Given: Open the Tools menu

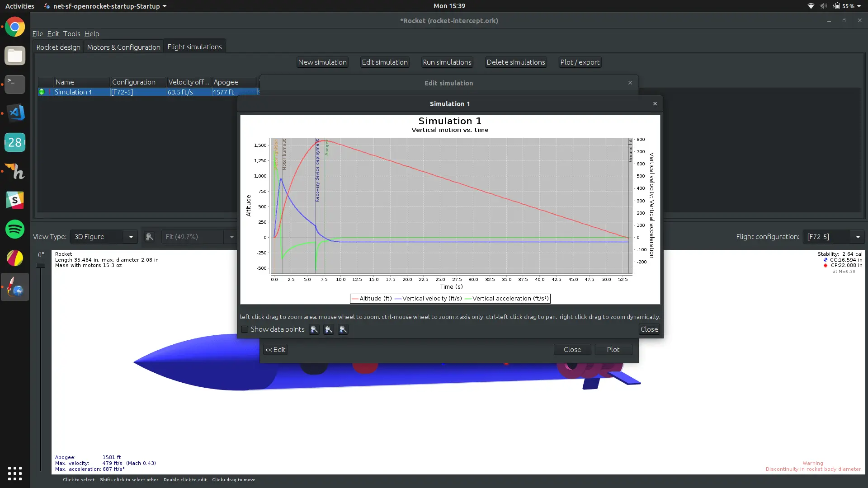Looking at the screenshot, I should tap(71, 34).
